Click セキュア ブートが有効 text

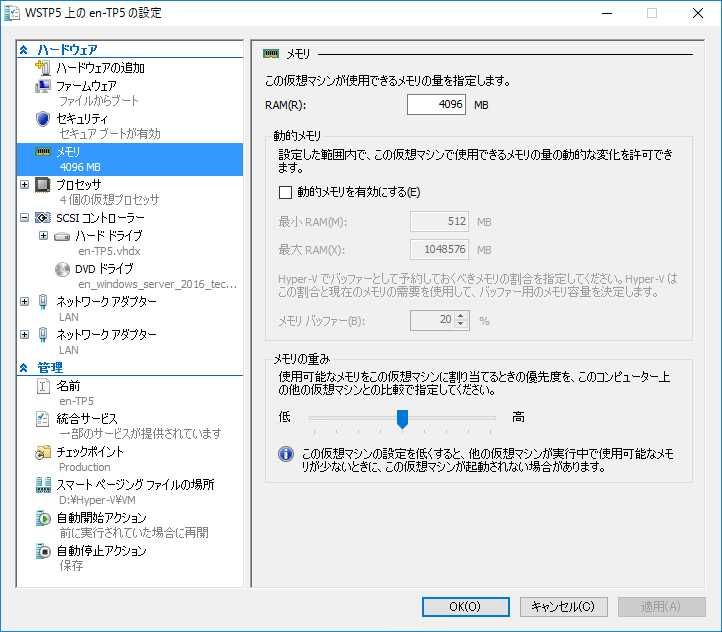coord(110,134)
